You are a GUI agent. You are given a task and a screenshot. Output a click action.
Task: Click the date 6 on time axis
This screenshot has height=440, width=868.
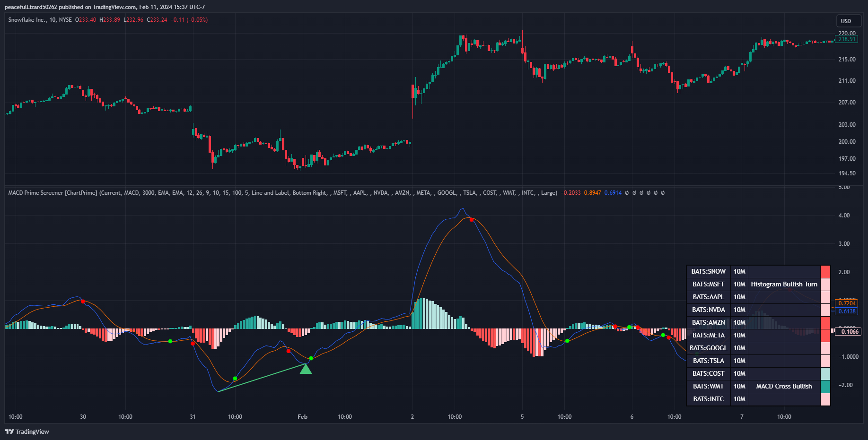pyautogui.click(x=632, y=417)
